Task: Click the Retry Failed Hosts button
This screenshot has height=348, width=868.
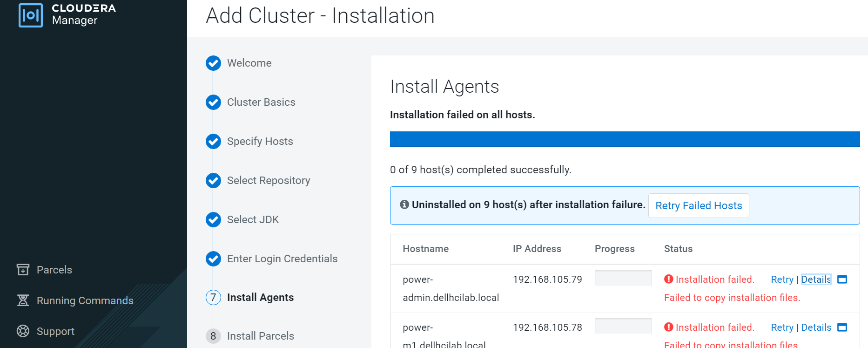Action: [x=698, y=205]
